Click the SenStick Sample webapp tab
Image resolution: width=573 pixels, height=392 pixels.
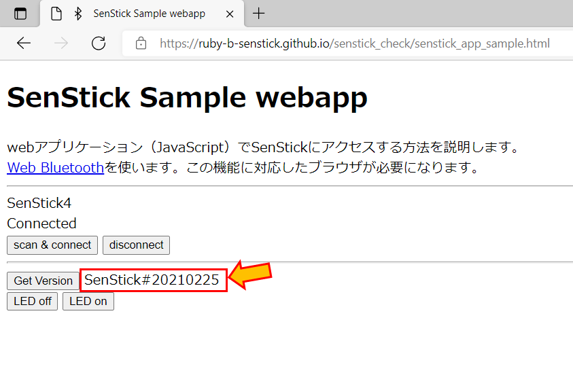click(x=150, y=13)
